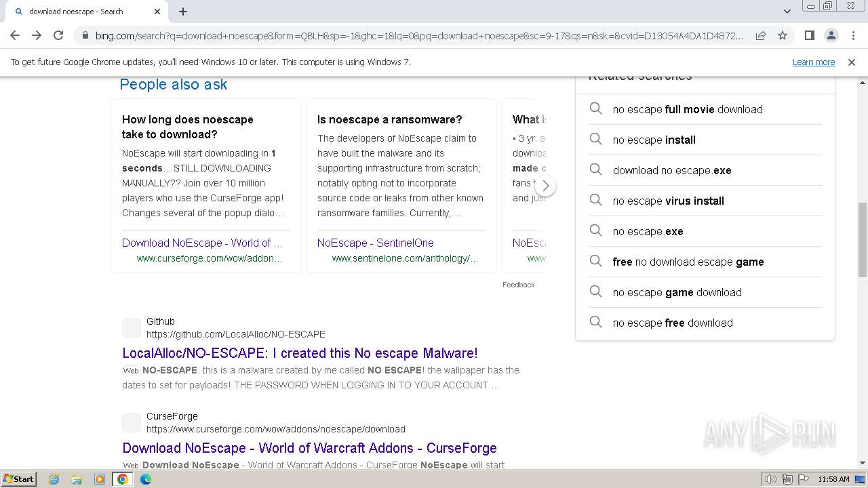Open a new browser tab
This screenshot has height=488, width=868.
183,12
